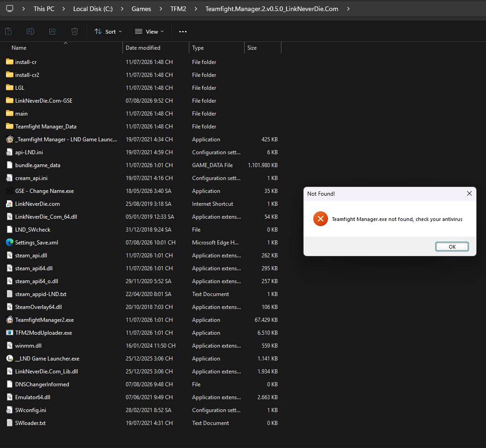This screenshot has width=486, height=448.
Task: Select the Emulator64.dll file name
Action: 33,397
